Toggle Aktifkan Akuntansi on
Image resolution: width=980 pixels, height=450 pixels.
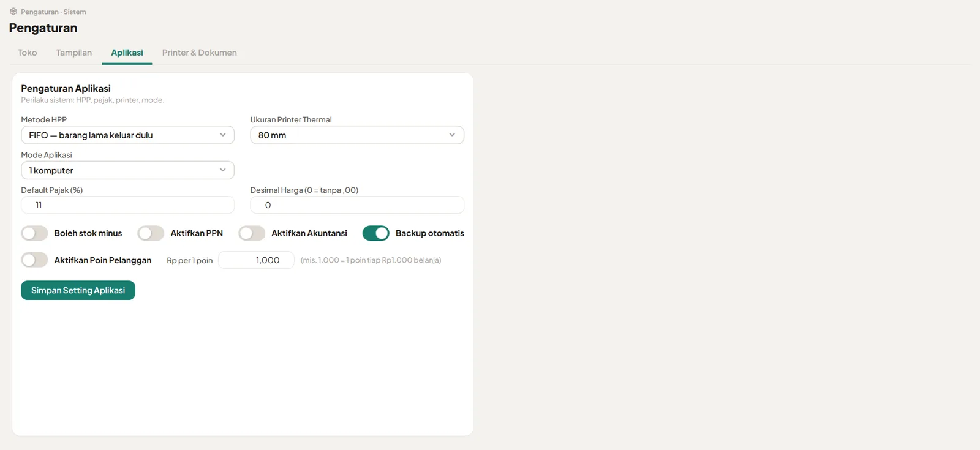coord(252,233)
